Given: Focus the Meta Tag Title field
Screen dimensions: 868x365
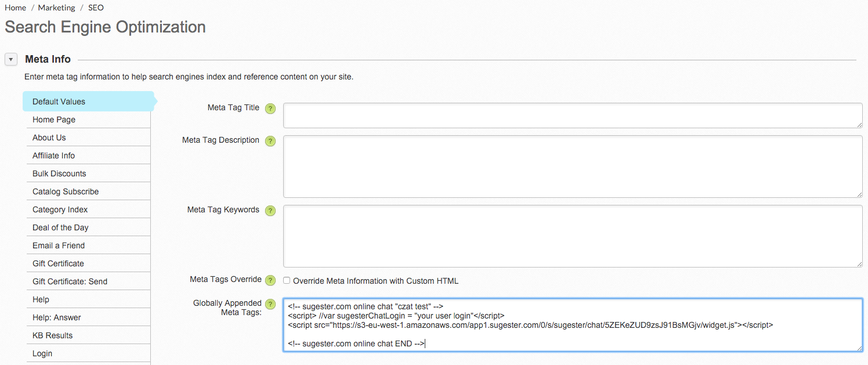Looking at the screenshot, I should pos(572,115).
